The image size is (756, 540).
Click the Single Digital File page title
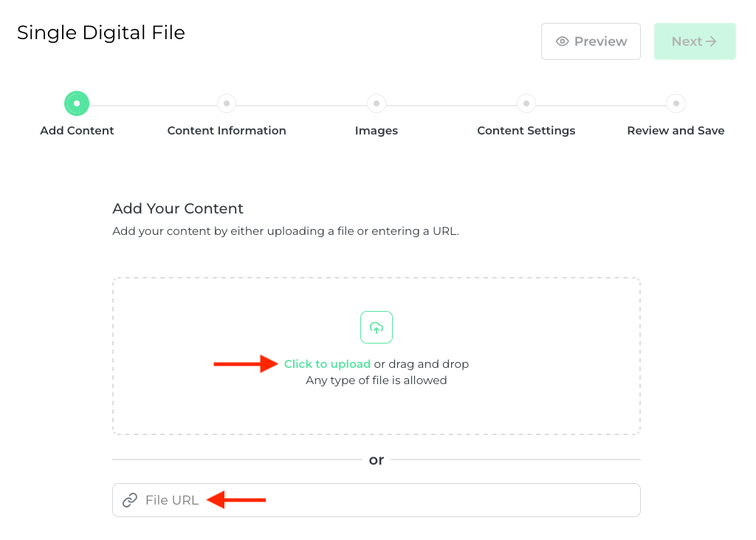(101, 33)
